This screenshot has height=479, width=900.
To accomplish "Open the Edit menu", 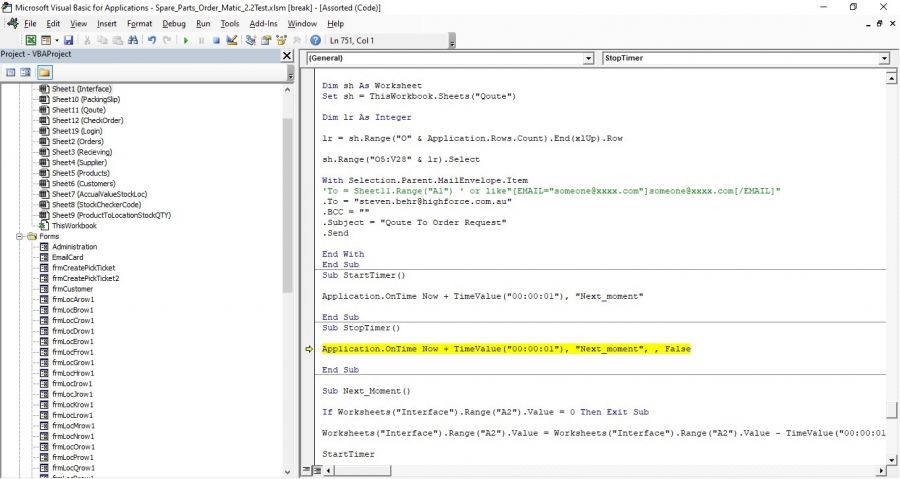I will point(53,24).
